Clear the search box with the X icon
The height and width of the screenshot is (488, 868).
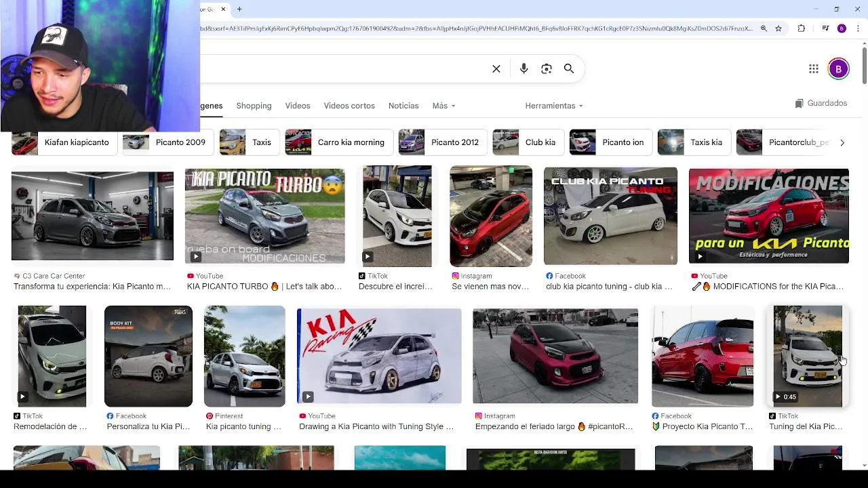coord(496,69)
